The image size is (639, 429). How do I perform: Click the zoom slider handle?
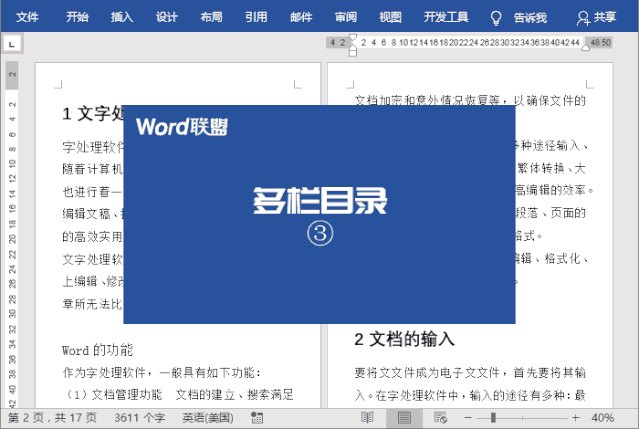[x=493, y=418]
